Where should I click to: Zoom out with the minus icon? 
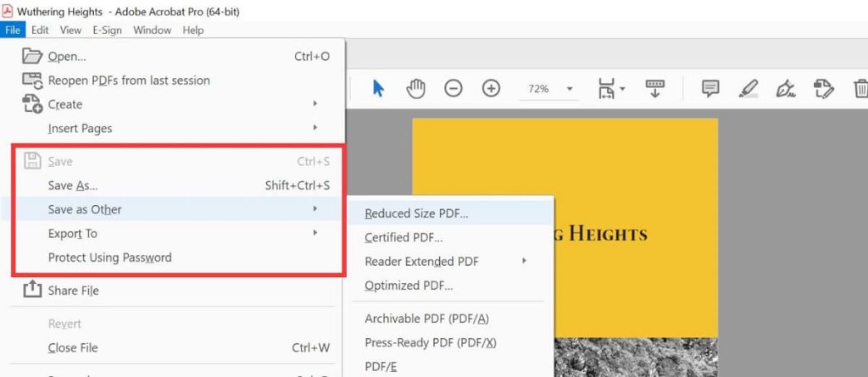tap(453, 89)
